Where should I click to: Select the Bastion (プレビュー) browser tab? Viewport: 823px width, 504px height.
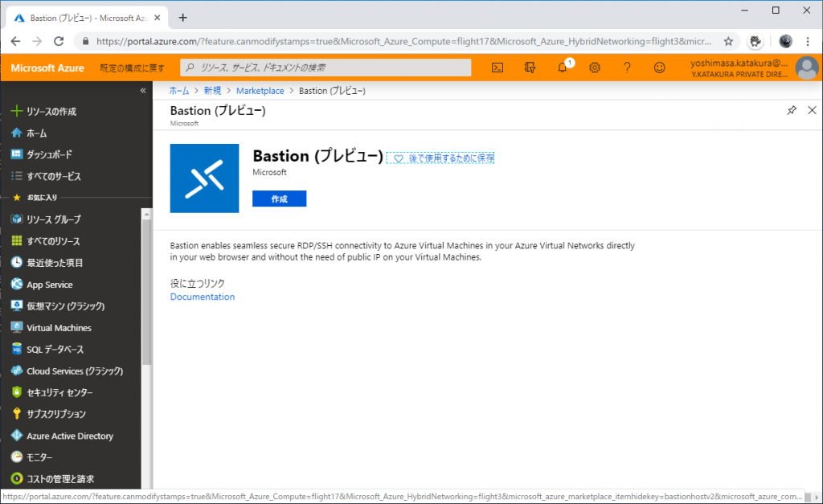88,18
